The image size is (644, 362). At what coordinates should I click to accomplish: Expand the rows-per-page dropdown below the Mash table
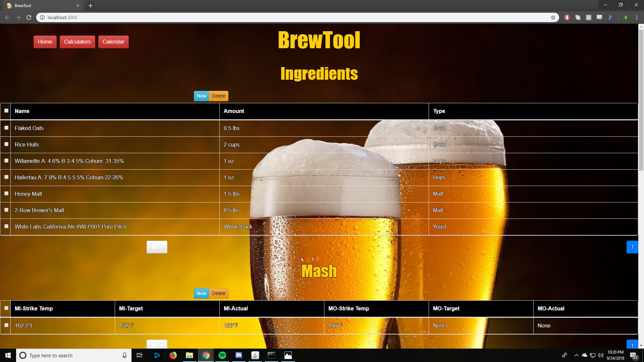(157, 345)
